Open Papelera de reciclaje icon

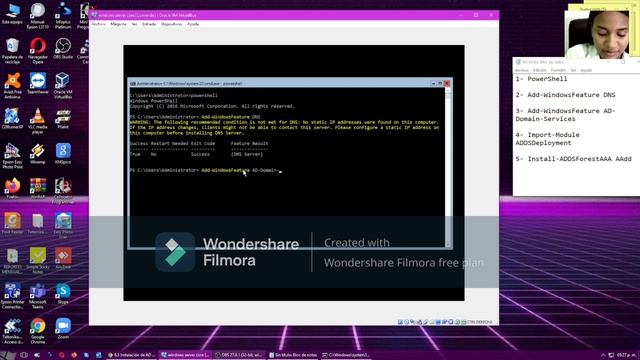click(12, 51)
